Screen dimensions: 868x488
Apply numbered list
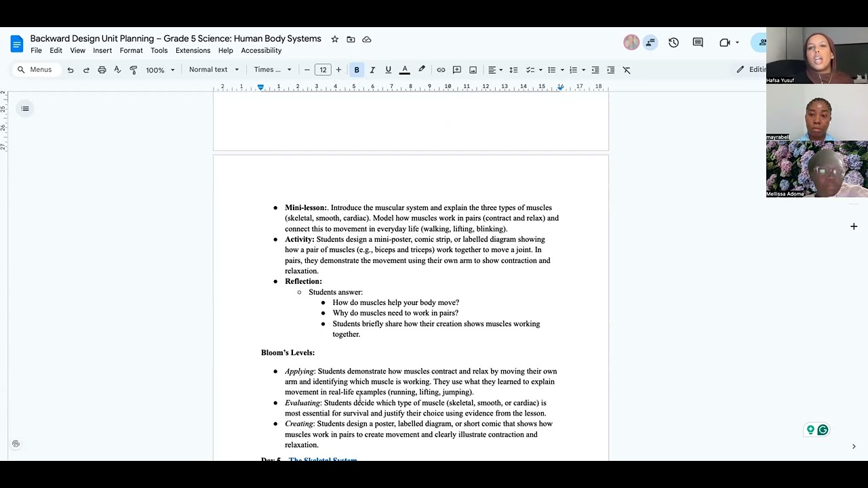pyautogui.click(x=573, y=70)
